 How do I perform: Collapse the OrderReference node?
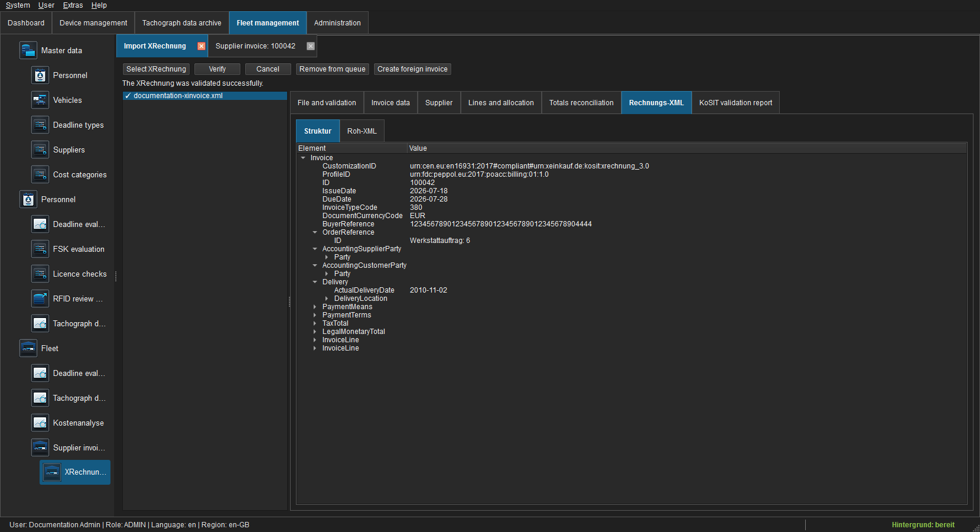point(315,232)
